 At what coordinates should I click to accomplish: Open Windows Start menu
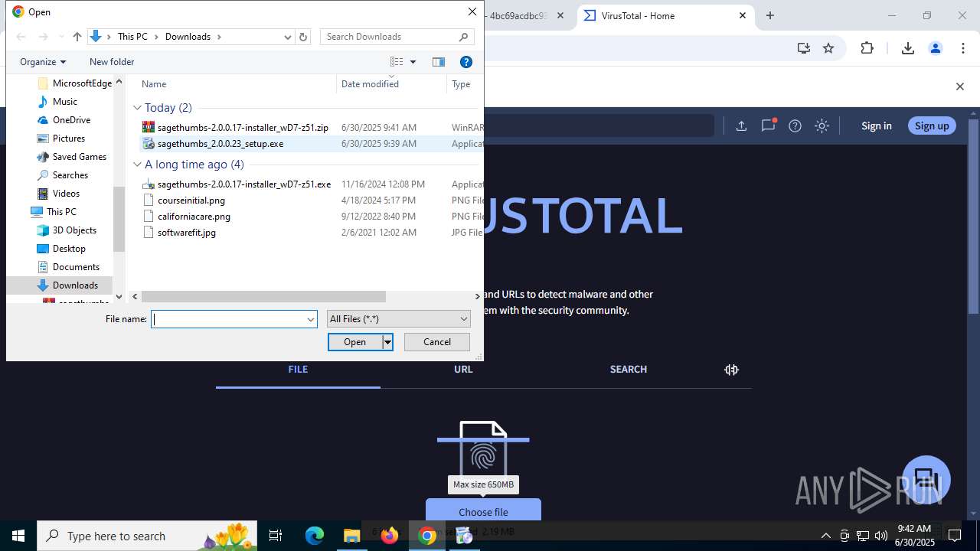(18, 536)
